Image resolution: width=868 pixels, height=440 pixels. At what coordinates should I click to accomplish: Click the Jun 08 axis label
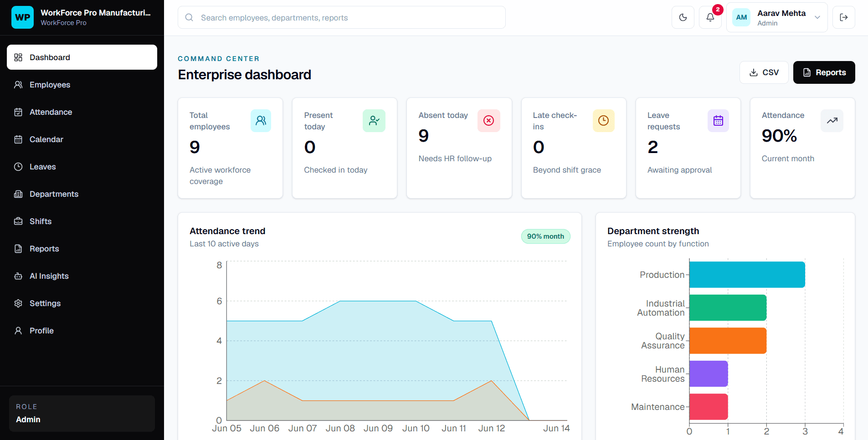pos(340,428)
